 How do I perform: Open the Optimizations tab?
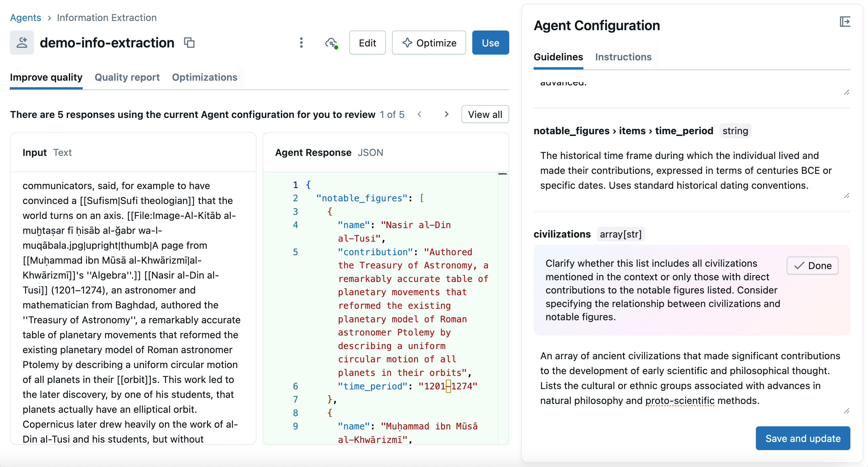[x=205, y=77]
